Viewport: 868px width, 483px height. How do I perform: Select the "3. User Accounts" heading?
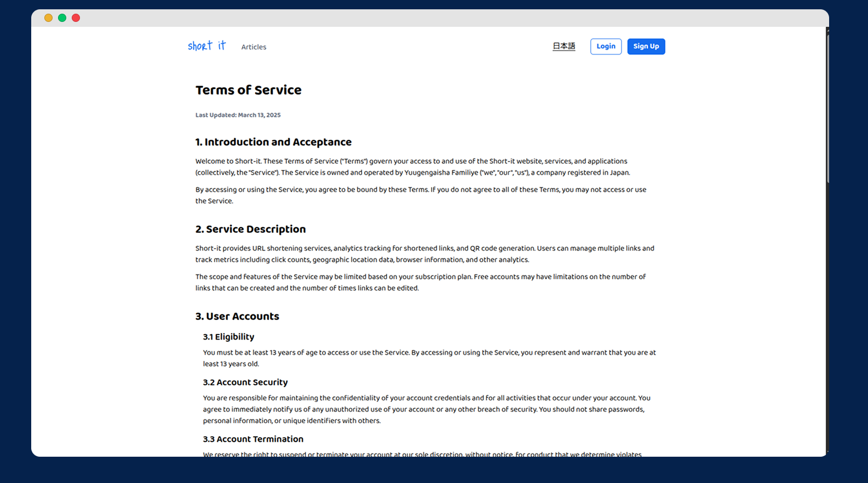click(237, 317)
